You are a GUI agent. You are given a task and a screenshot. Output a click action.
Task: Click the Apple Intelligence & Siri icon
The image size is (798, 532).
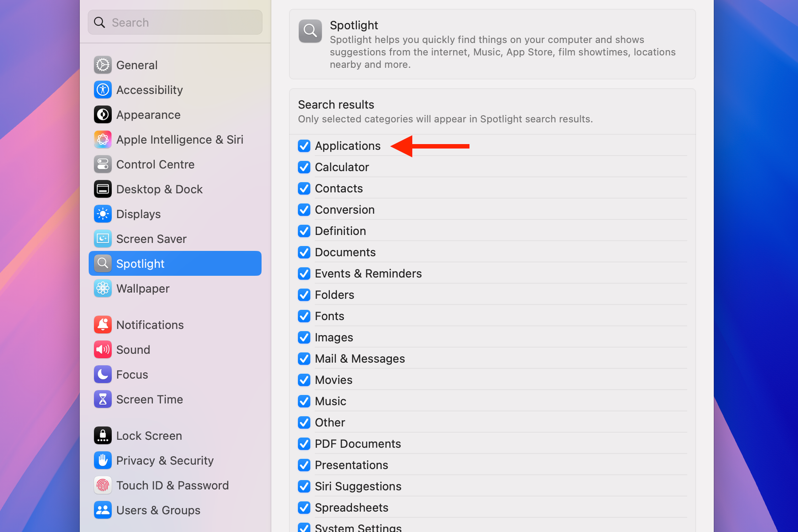pyautogui.click(x=103, y=139)
